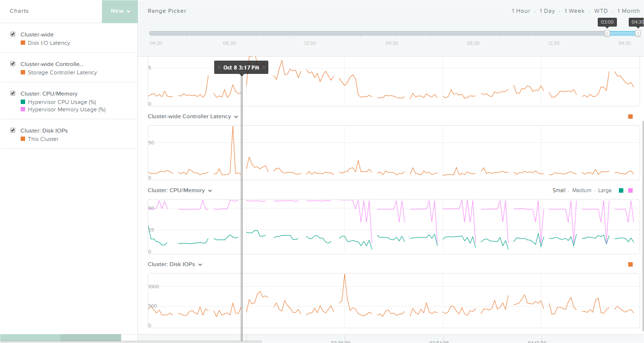Click the Hypervisor CPU Usage (%) legend text
644x343 pixels.
pyautogui.click(x=62, y=102)
